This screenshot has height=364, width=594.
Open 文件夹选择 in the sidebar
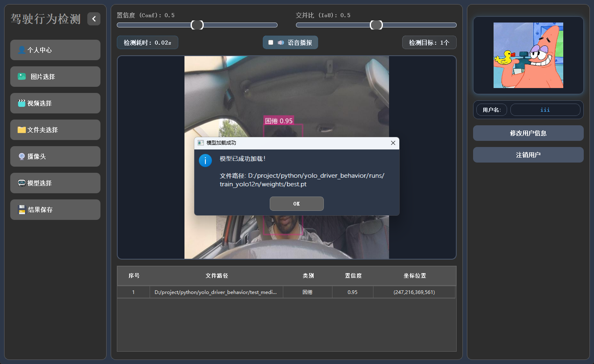55,130
